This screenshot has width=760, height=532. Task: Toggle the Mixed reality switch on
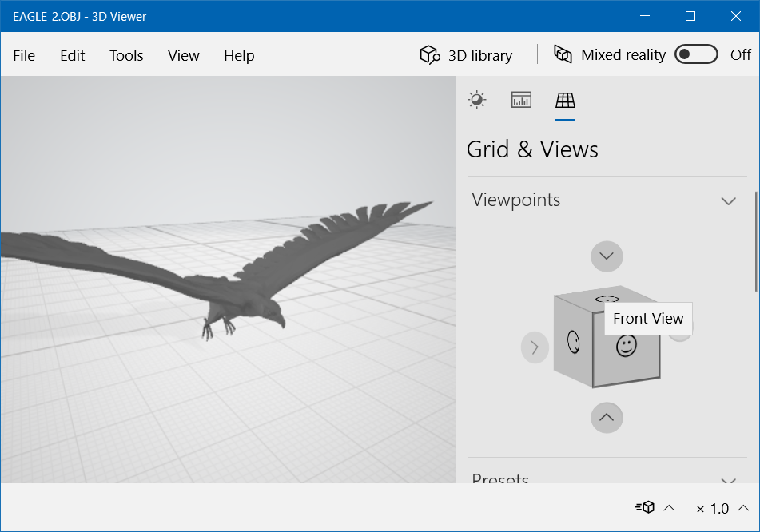click(695, 55)
